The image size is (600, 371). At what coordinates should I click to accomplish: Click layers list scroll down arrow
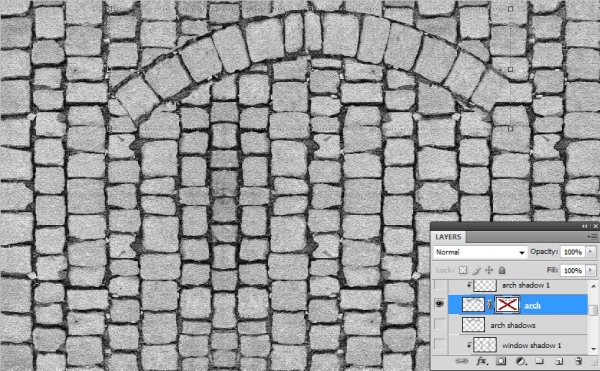593,348
